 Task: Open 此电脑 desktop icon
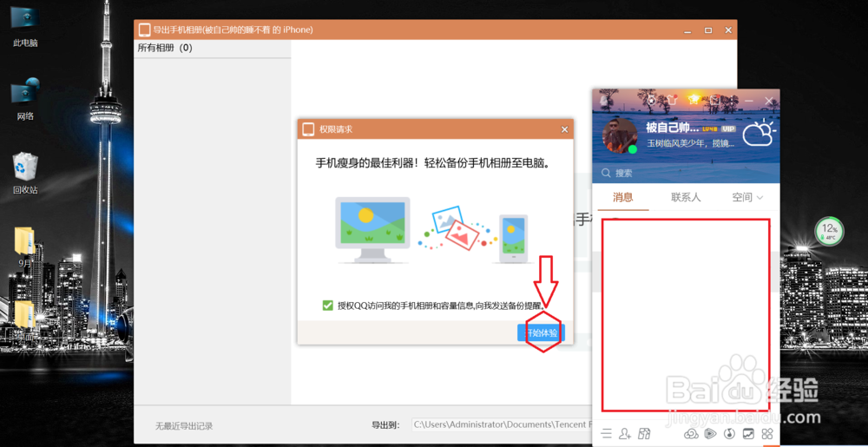pos(25,27)
